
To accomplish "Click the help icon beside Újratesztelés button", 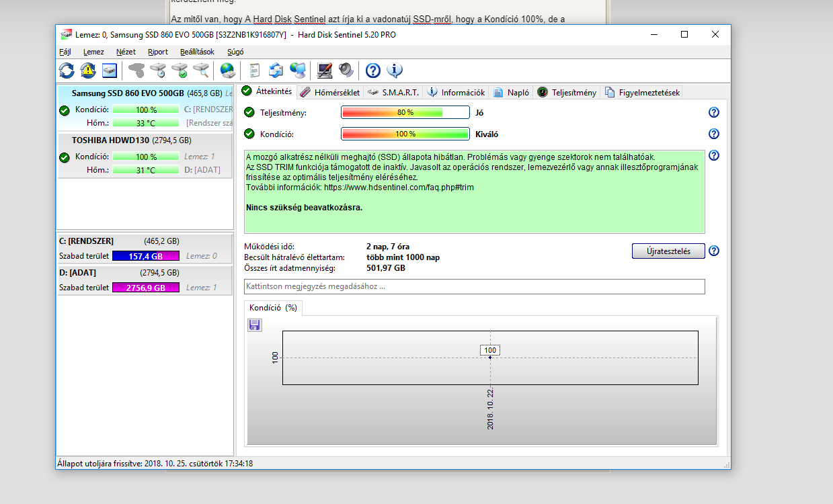I will tap(714, 251).
